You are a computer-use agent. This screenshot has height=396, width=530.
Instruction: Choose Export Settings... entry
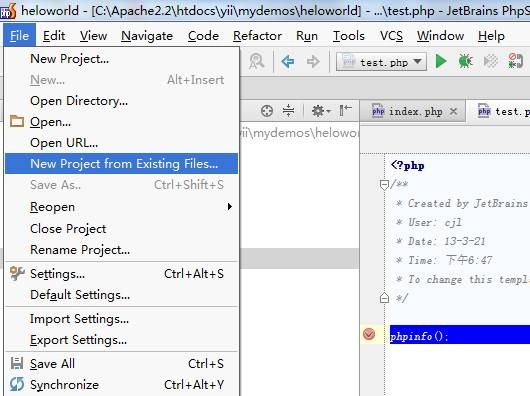(x=121, y=340)
